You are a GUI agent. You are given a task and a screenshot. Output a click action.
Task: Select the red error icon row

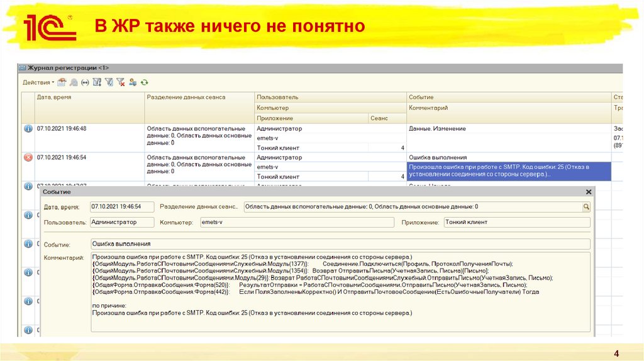28,158
